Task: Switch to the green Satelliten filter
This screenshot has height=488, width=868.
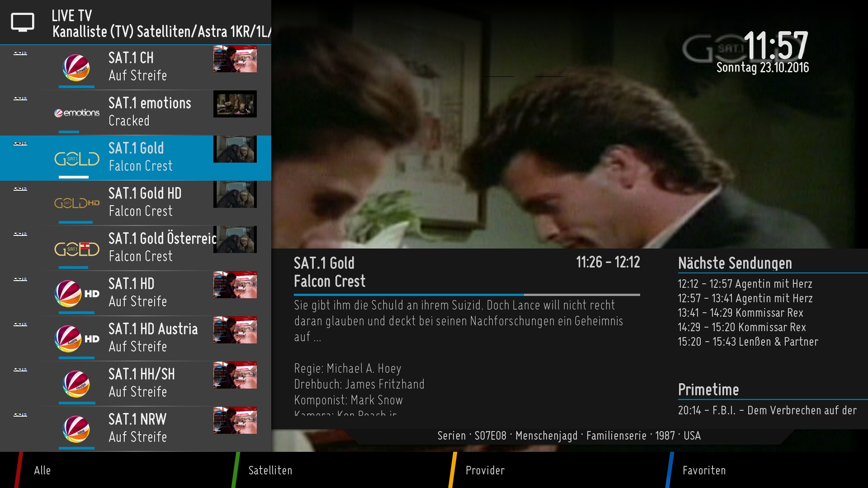Action: point(270,470)
